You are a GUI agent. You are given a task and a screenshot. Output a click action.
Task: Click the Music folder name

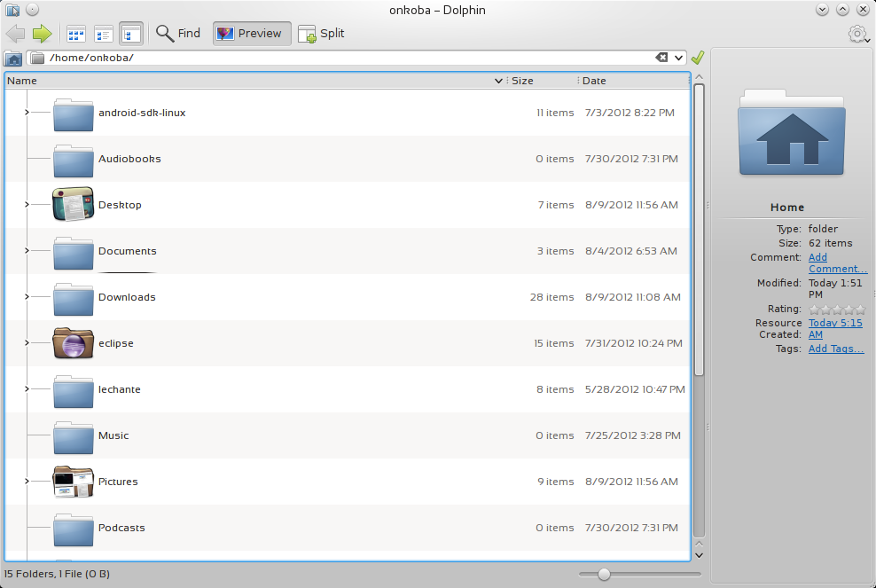(x=113, y=435)
